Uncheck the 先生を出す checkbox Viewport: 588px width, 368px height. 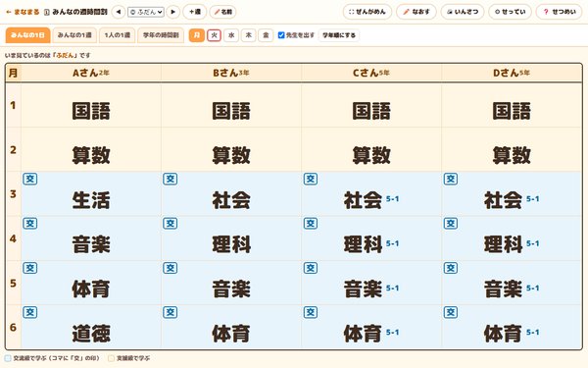[281, 35]
